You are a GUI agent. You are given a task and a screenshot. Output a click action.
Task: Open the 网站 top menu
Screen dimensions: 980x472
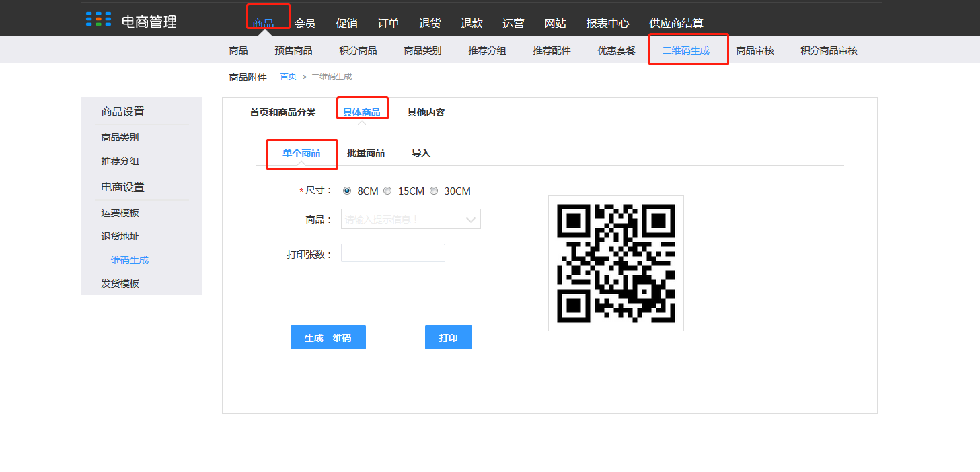coord(555,23)
